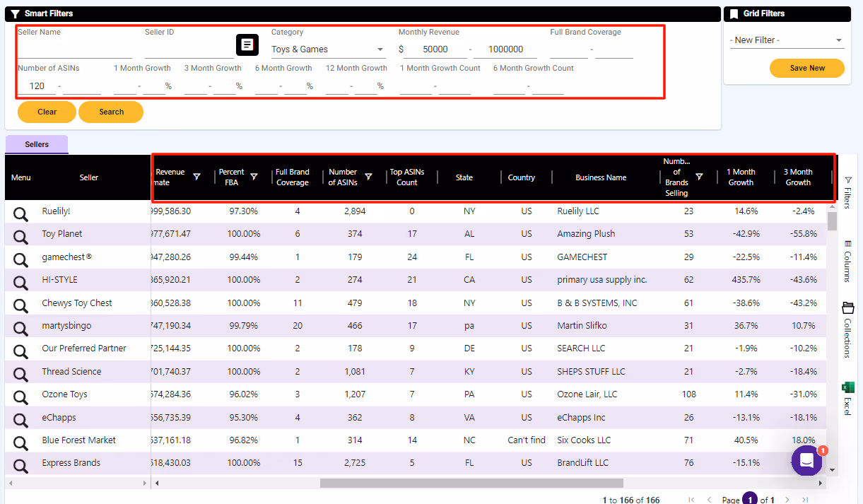Click the Clear button
The width and height of the screenshot is (863, 504).
[47, 112]
